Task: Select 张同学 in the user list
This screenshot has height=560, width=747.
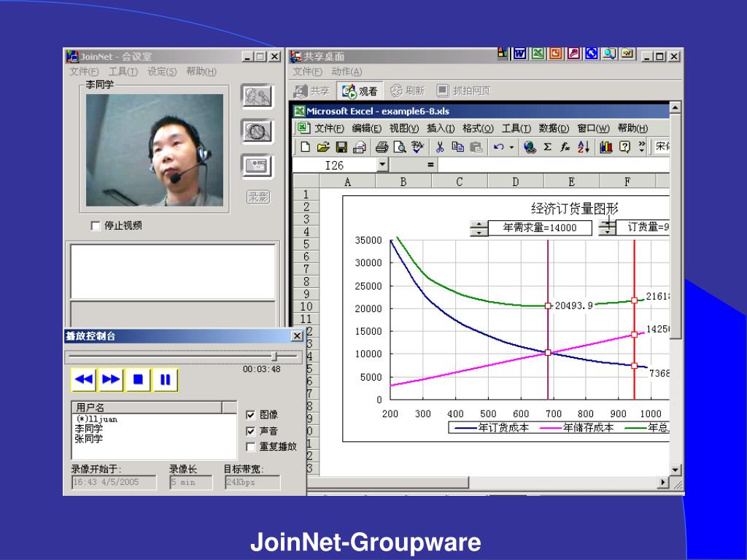Action: [88, 438]
